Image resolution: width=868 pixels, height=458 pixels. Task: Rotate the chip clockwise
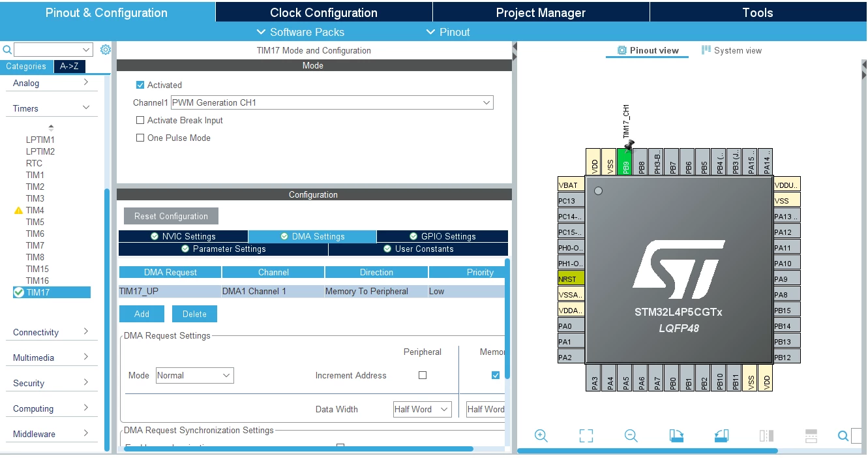coord(676,436)
